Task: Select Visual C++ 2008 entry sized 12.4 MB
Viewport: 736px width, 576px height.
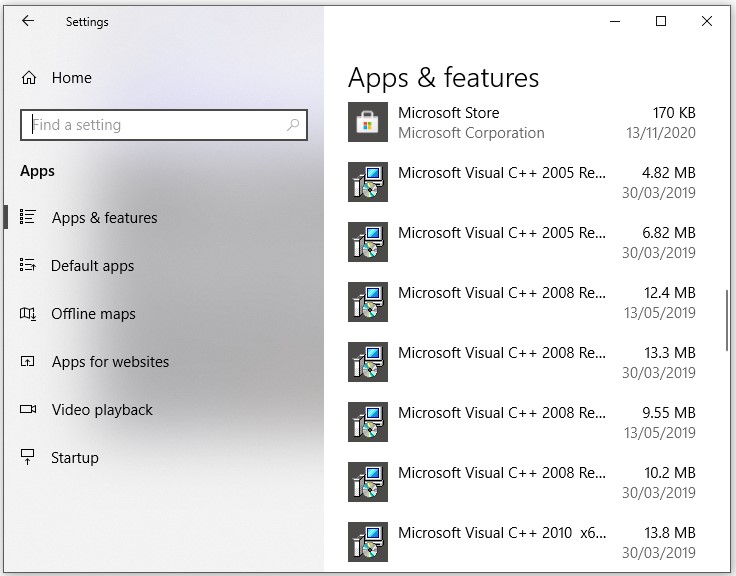Action: coord(521,302)
